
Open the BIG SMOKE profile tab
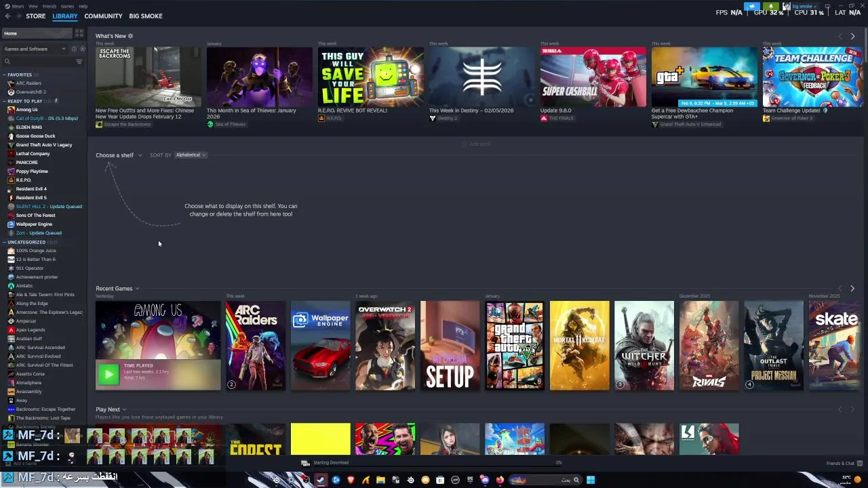[146, 16]
